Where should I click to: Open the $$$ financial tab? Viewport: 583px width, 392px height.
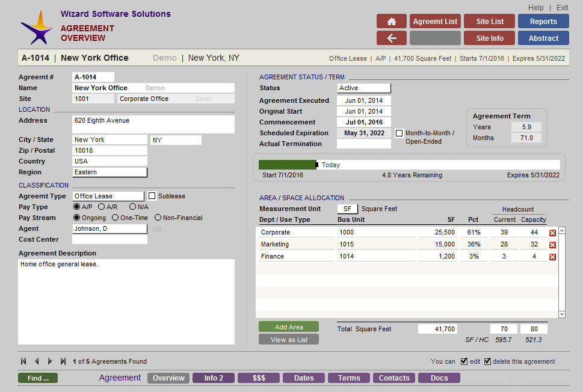[259, 378]
